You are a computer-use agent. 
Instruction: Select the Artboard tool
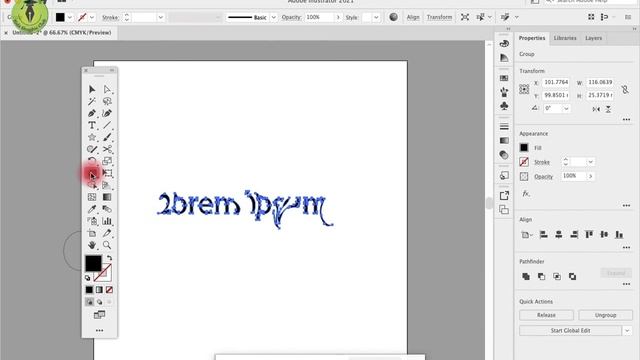click(x=92, y=233)
